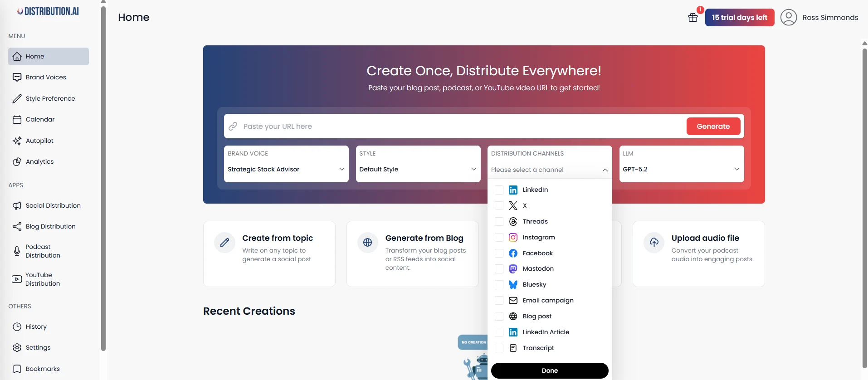Click the upload cloud icon on Upload audio file
The image size is (868, 380).
tap(654, 243)
